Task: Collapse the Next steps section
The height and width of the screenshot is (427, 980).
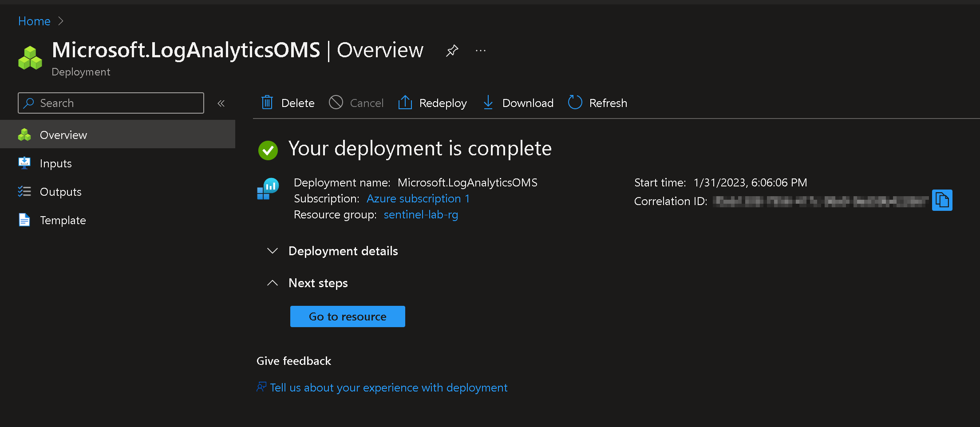Action: click(x=273, y=283)
